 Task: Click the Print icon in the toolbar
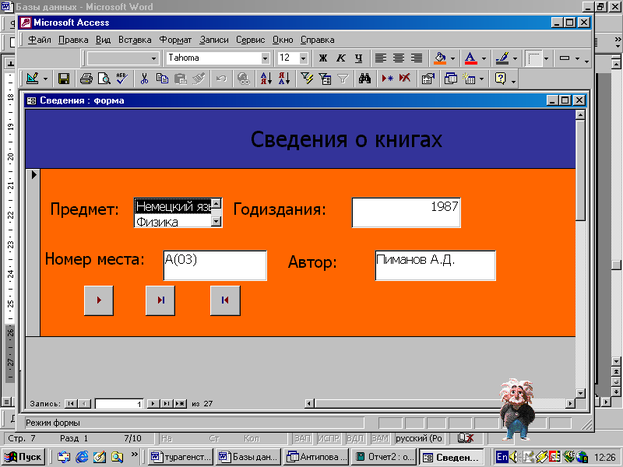tap(86, 78)
